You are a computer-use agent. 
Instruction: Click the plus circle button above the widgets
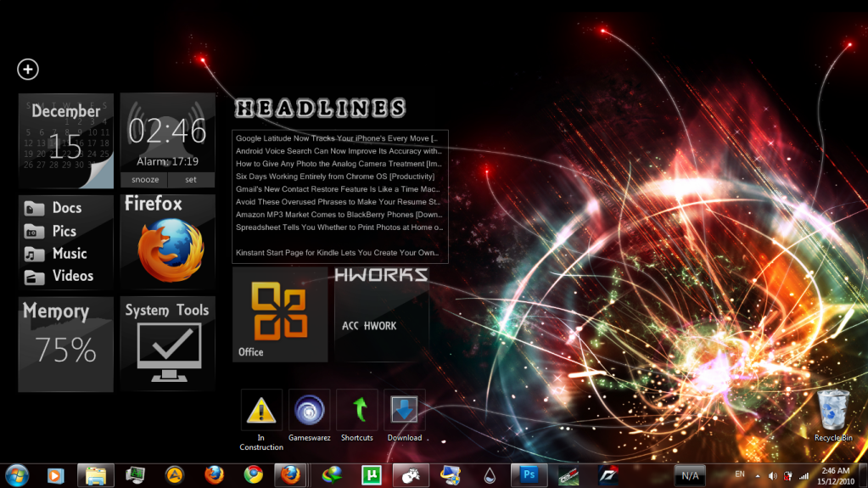[x=28, y=69]
